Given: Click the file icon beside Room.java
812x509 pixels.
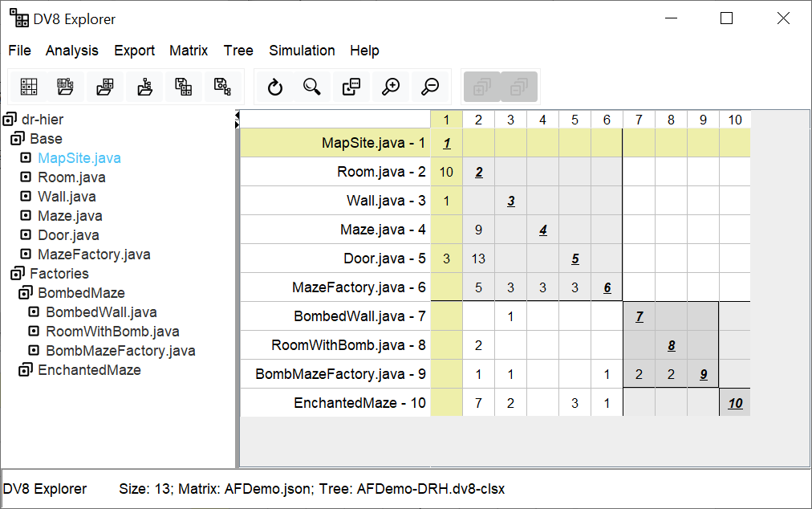Looking at the screenshot, I should coord(26,177).
